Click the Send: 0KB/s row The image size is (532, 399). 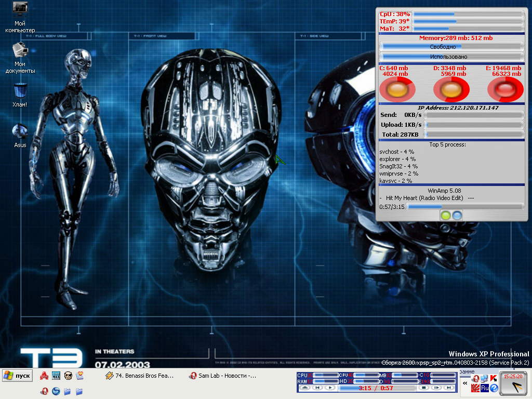tap(451, 115)
